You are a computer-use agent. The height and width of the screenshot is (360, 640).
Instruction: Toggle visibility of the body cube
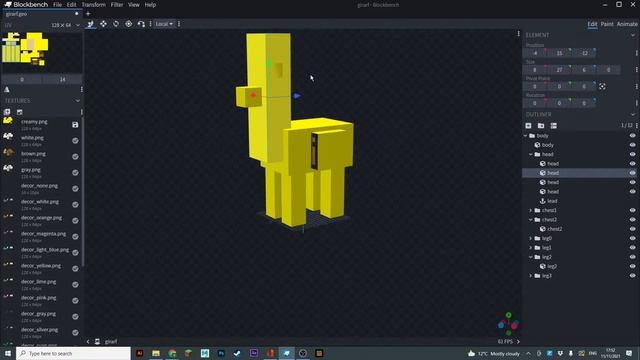point(632,145)
